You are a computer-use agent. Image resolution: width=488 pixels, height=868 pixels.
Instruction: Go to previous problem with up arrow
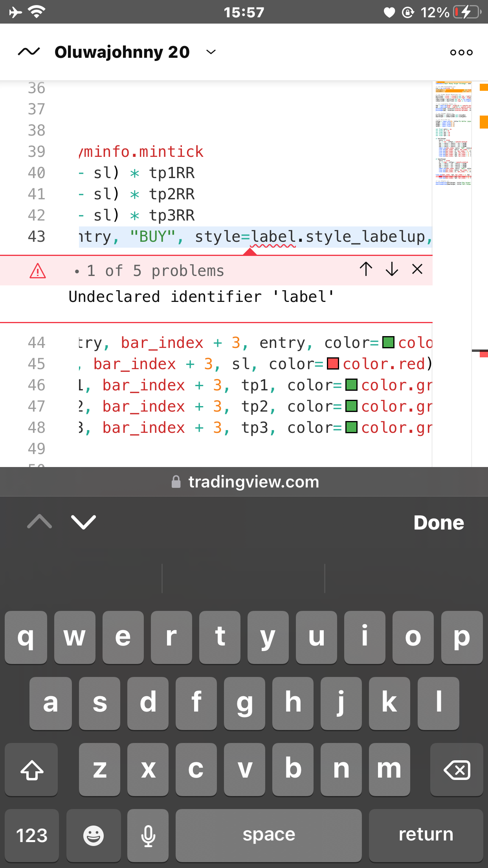click(x=366, y=269)
